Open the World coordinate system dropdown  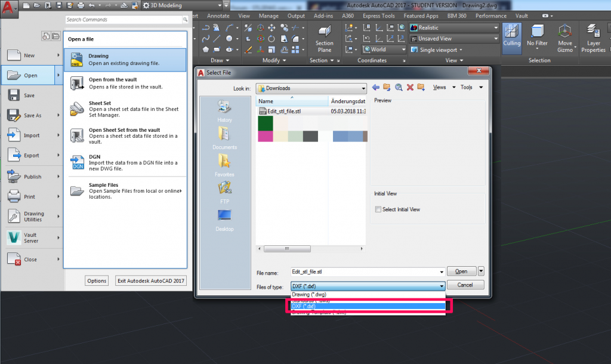(x=384, y=50)
